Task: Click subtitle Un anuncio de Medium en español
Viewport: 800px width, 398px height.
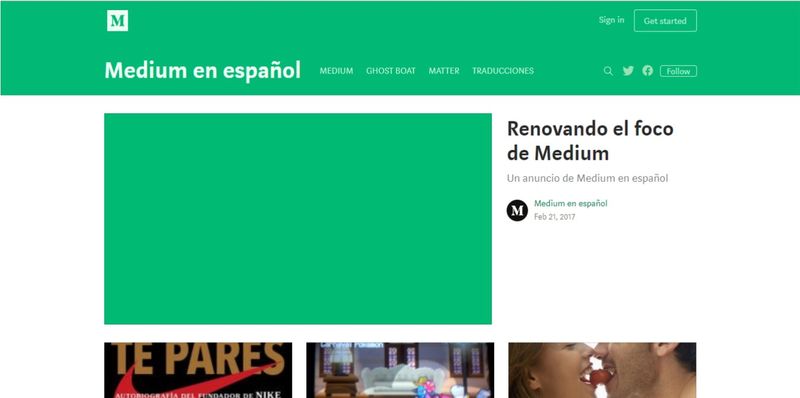Action: pos(587,179)
